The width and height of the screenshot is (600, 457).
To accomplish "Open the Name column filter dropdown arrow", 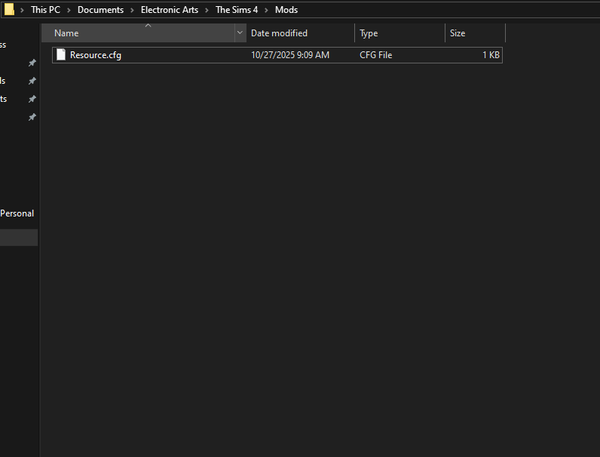I will click(x=239, y=33).
